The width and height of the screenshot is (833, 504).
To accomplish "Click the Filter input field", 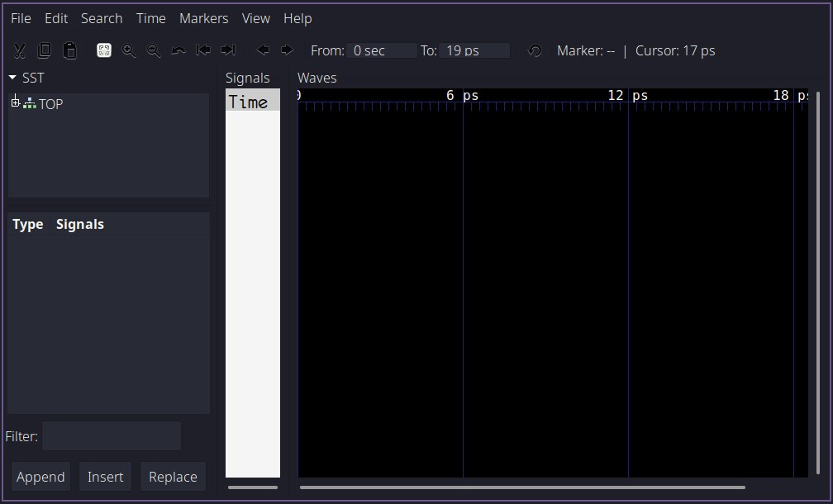I will pos(112,436).
